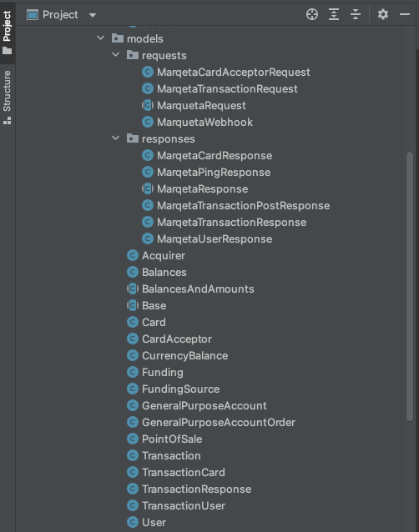The image size is (419, 532).
Task: Click the Expand All toolbar icon
Action: tap(334, 14)
